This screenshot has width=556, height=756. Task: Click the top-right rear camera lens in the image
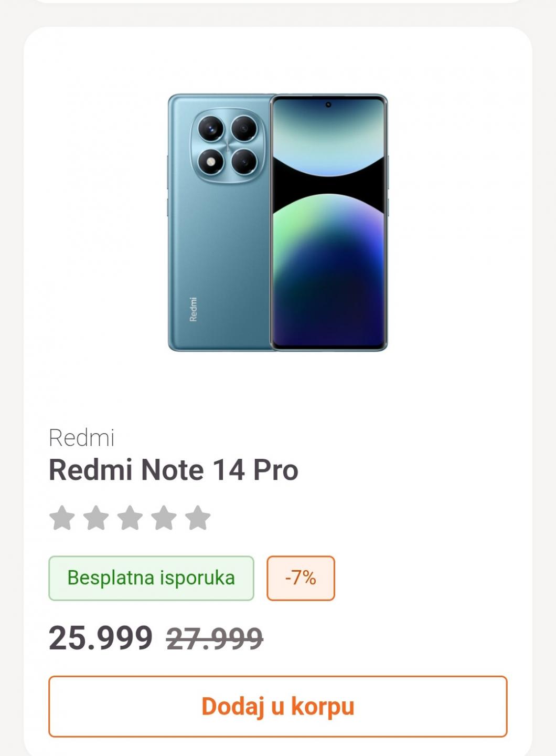click(244, 128)
